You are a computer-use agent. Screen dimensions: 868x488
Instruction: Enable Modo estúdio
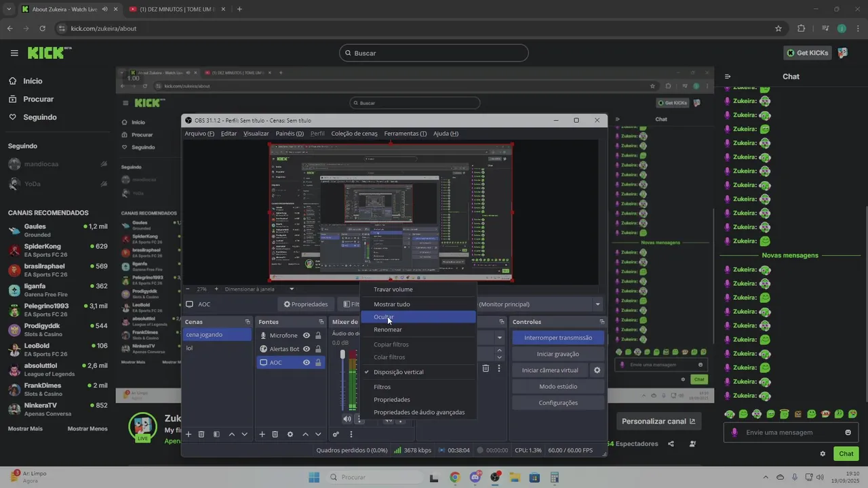point(558,386)
